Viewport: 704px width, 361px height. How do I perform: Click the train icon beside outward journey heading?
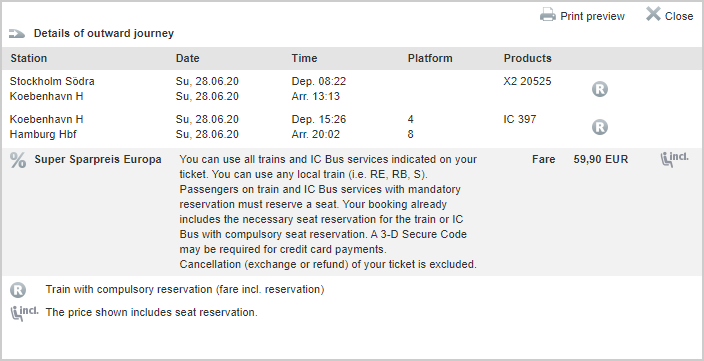tap(17, 34)
